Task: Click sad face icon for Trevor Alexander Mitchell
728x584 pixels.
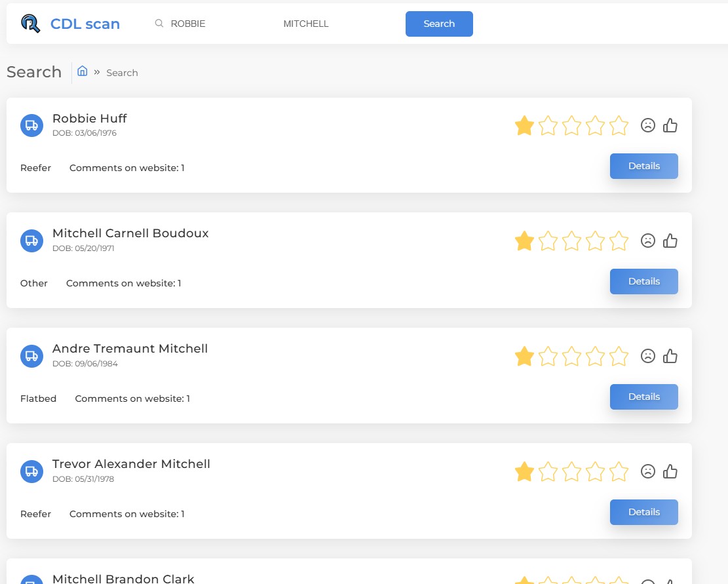Action: [x=648, y=471]
